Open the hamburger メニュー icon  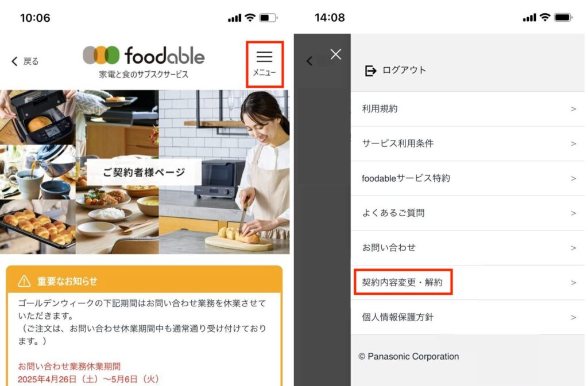click(264, 64)
